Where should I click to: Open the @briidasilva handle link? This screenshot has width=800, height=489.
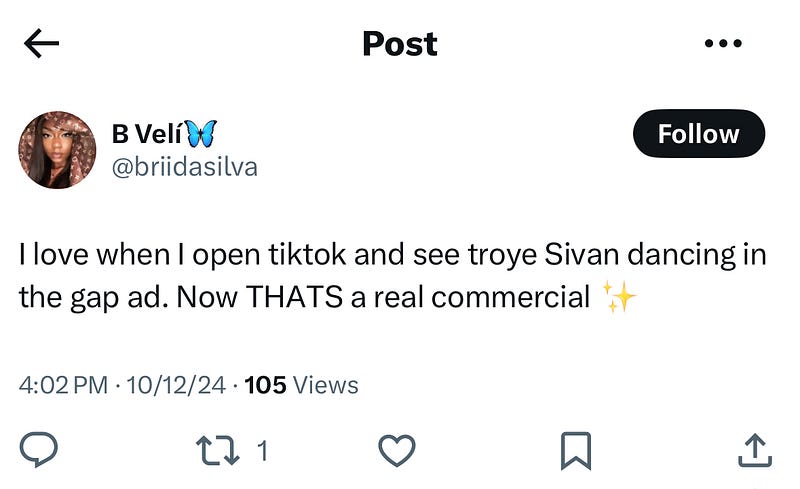coord(185,166)
